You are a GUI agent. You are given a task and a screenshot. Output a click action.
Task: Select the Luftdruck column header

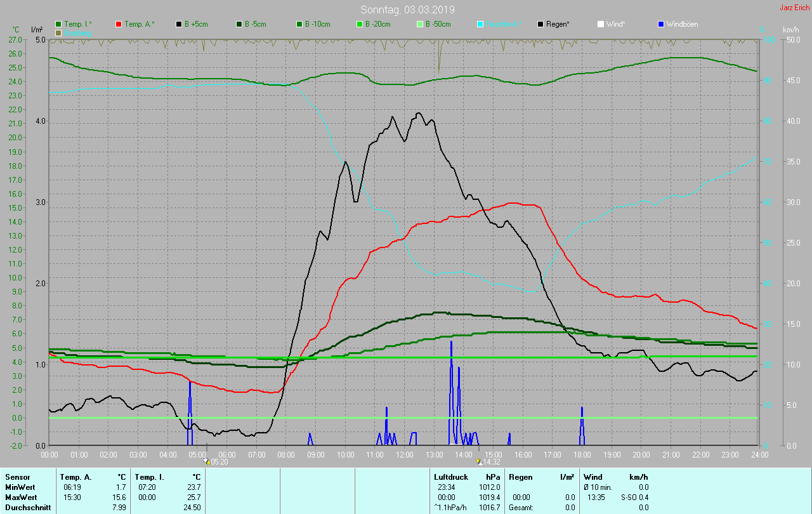click(451, 477)
